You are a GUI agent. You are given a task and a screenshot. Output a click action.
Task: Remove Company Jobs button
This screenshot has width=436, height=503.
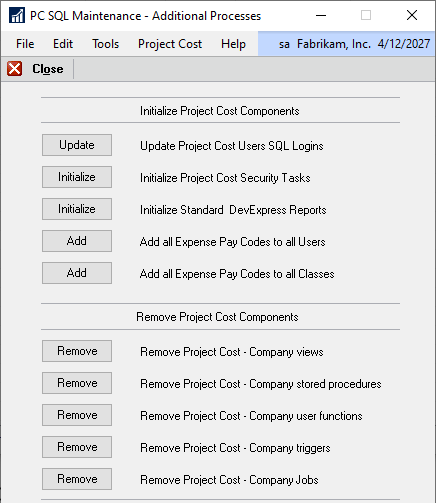click(x=77, y=479)
